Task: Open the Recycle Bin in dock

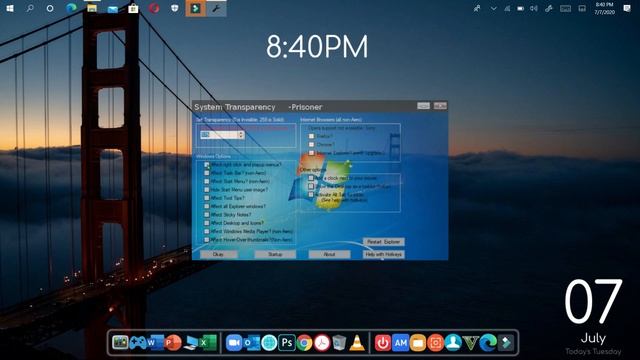Action: [x=339, y=343]
